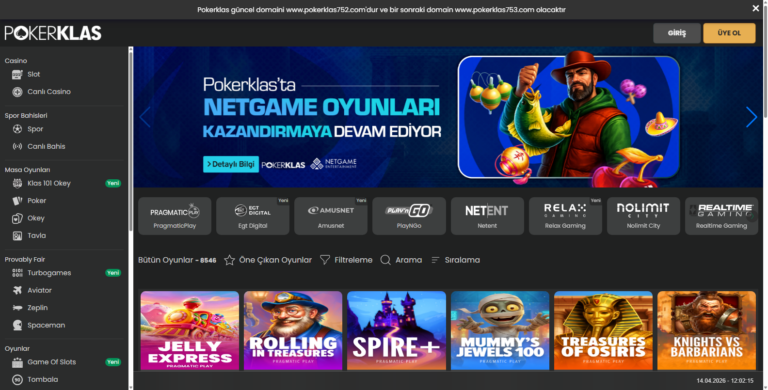Click the sidebar vertical scrollbar
This screenshot has width=768, height=390.
[x=131, y=140]
